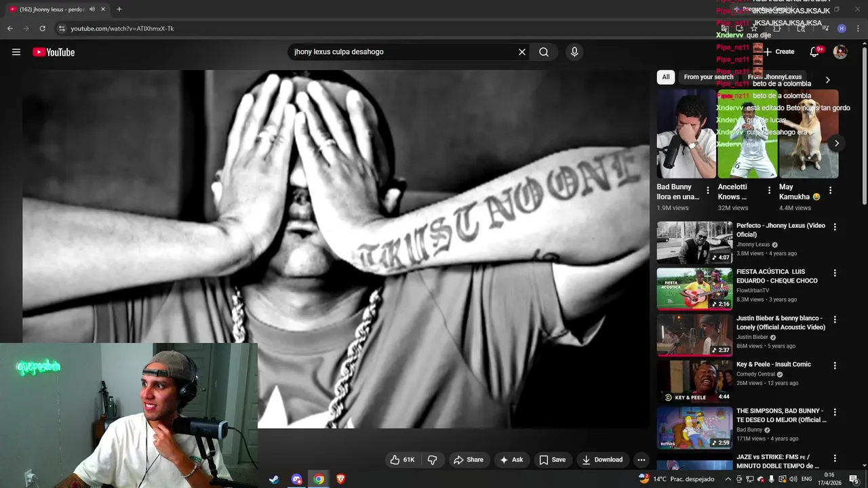The image size is (868, 488).
Task: Open volume control in system tray
Action: pyautogui.click(x=793, y=479)
